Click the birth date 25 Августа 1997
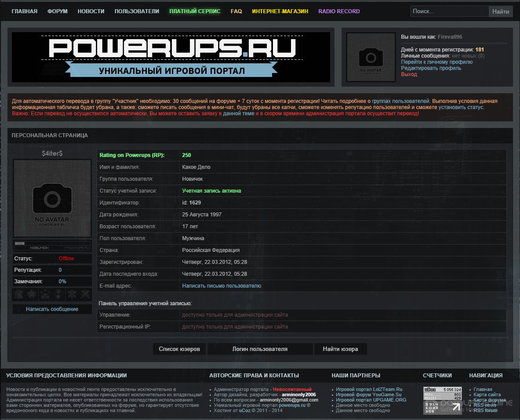This screenshot has height=420, width=520. click(x=202, y=215)
